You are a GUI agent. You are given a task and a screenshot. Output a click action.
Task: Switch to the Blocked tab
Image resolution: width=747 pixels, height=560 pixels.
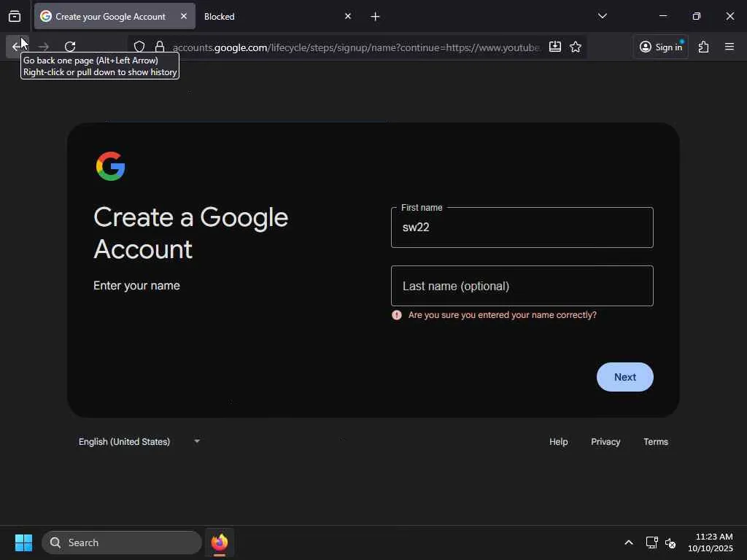(x=278, y=16)
